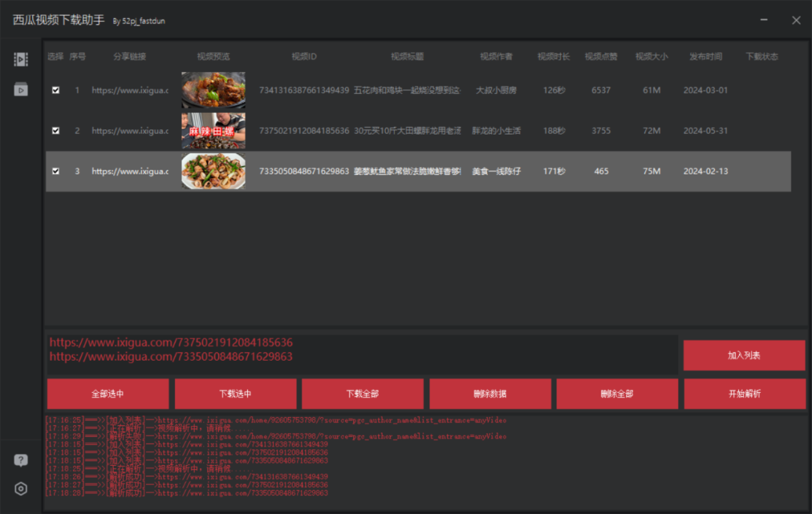The width and height of the screenshot is (812, 514).
Task: Open the help question mark icon
Action: click(21, 460)
